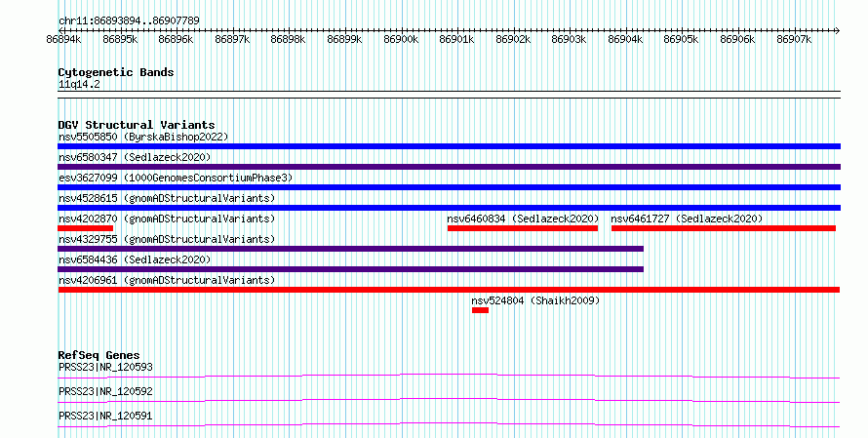This screenshot has width=868, height=438.
Task: Click the blue nsv5505850 variant bar
Action: tap(449, 146)
